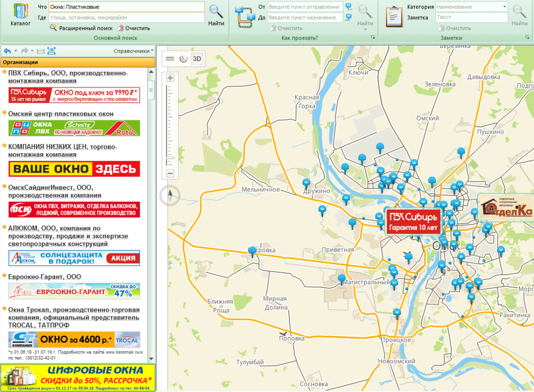The height and width of the screenshot is (392, 534).
Task: Zoom in with the plus button
Action: pos(170,78)
